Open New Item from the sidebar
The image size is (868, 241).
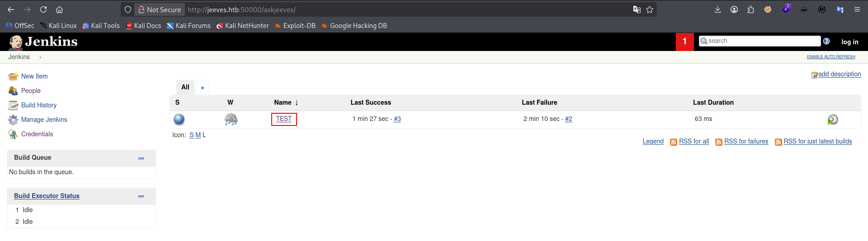[34, 76]
